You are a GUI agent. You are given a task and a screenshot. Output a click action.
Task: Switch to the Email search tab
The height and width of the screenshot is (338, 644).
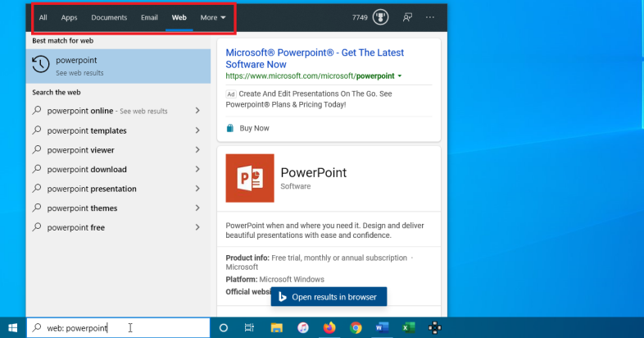[149, 17]
